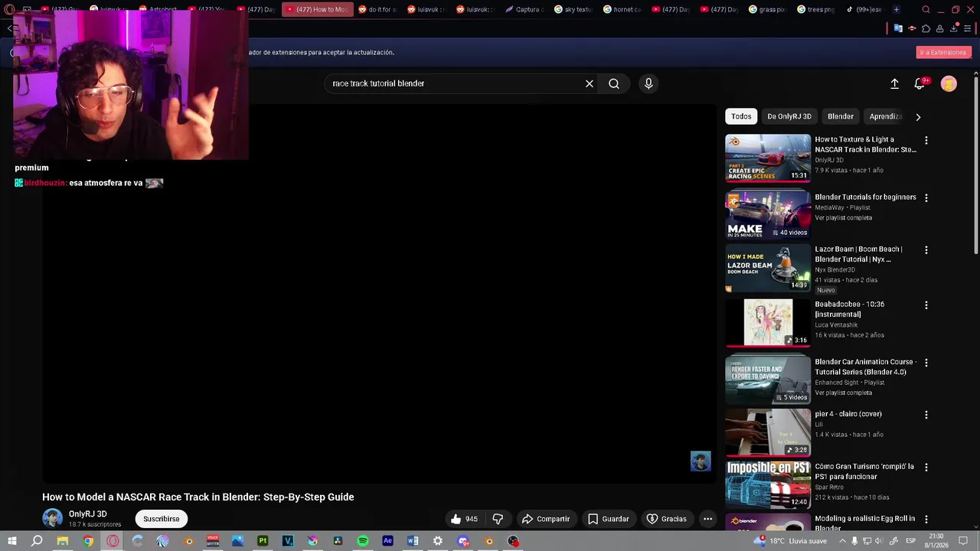Click the OnlyRJ 3D channel avatar
The height and width of the screenshot is (551, 980).
pyautogui.click(x=52, y=518)
